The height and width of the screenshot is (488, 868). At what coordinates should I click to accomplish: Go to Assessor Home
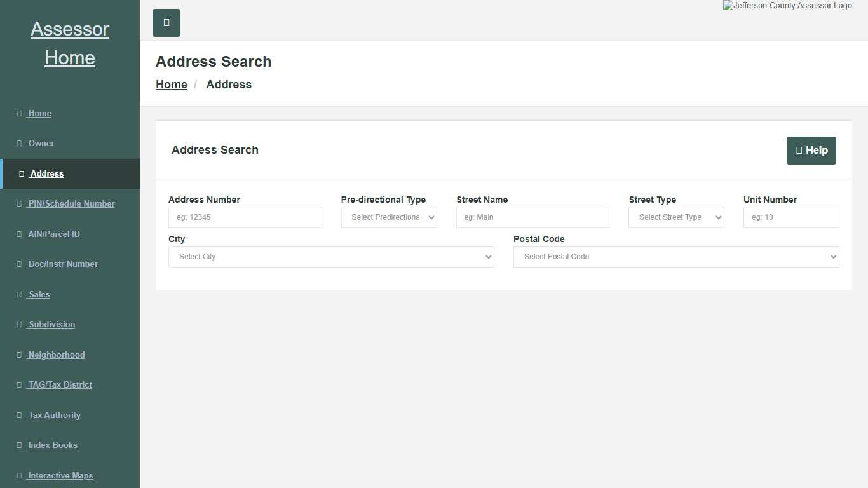click(x=70, y=43)
